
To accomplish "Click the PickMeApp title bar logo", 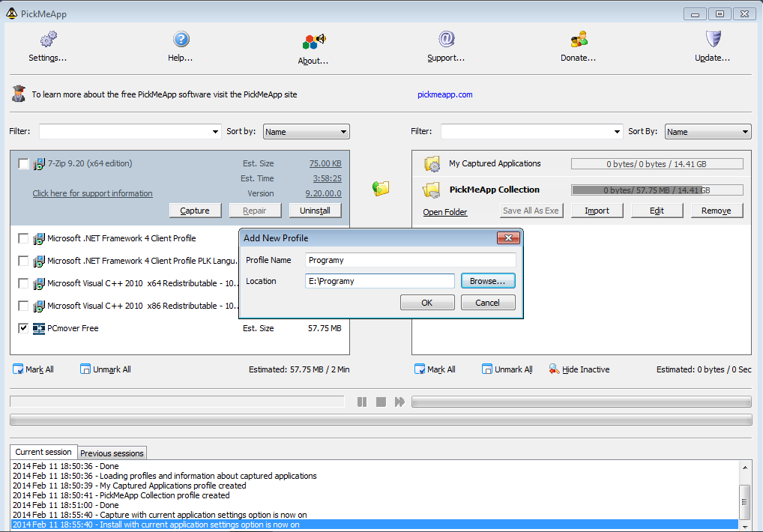I will (x=12, y=13).
